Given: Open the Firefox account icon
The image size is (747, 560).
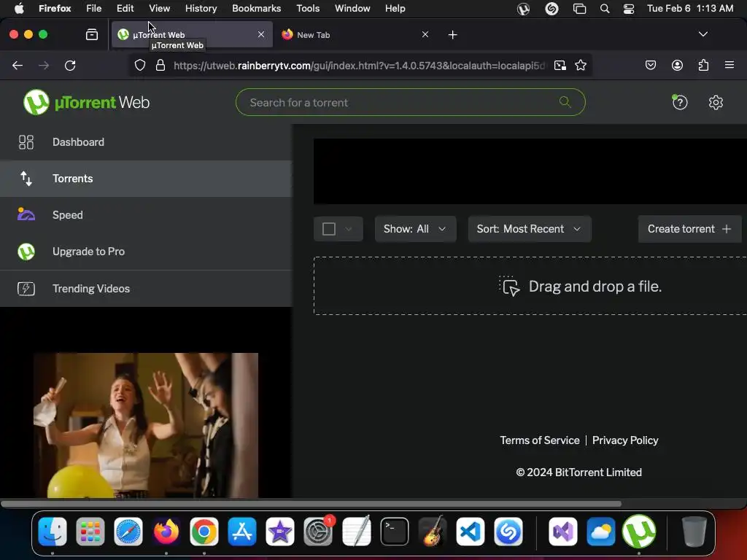Looking at the screenshot, I should coord(677,65).
